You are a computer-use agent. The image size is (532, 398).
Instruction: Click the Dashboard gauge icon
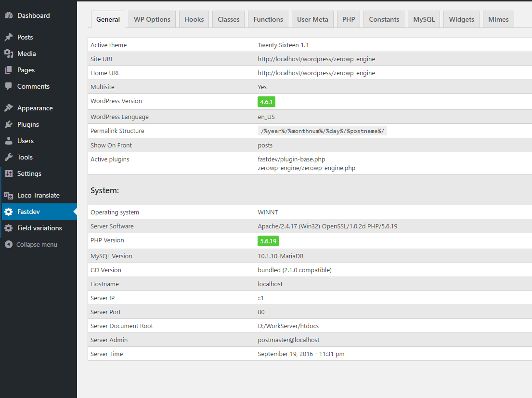(x=9, y=15)
